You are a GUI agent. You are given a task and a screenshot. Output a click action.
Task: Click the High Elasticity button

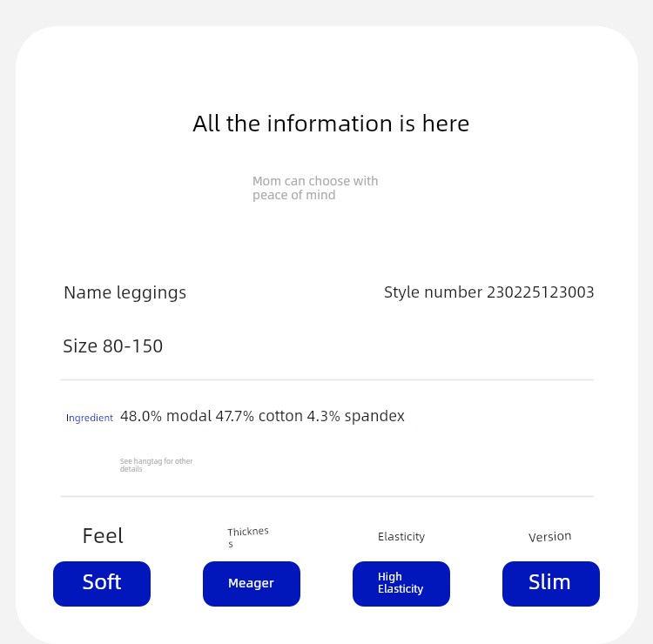point(401,584)
